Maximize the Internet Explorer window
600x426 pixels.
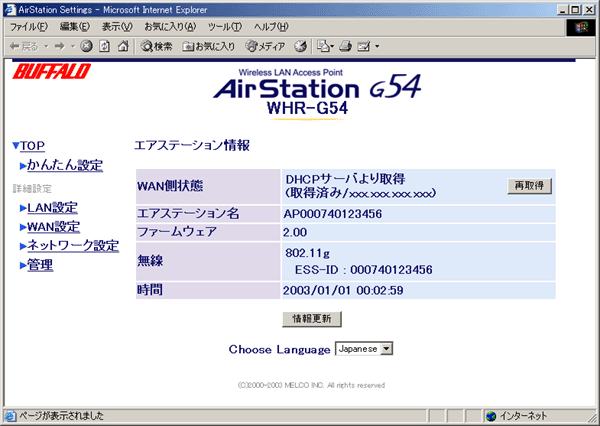[x=576, y=10]
